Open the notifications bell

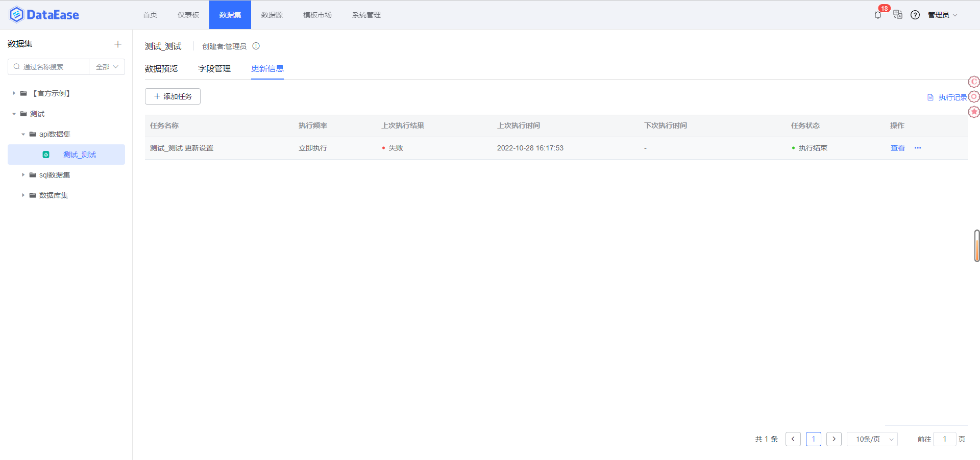point(878,15)
